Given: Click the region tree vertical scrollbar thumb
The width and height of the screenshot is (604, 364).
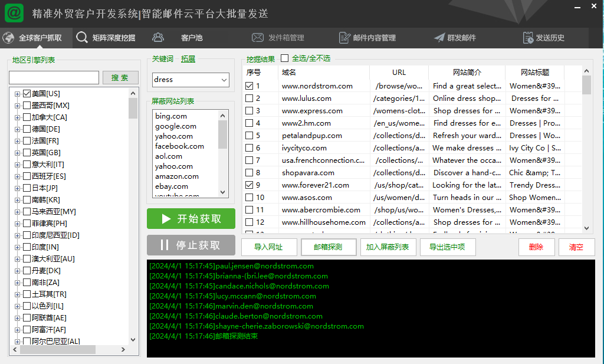Looking at the screenshot, I should (133, 108).
